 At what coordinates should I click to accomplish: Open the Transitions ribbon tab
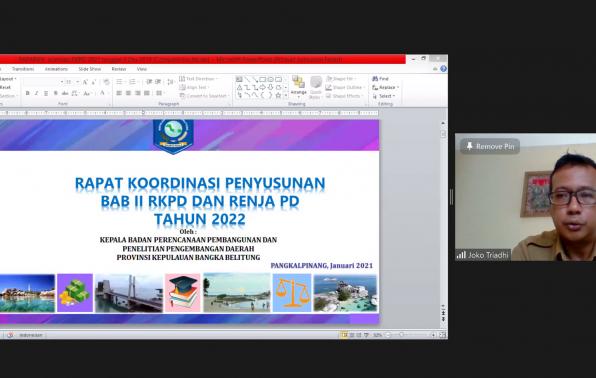tap(23, 69)
